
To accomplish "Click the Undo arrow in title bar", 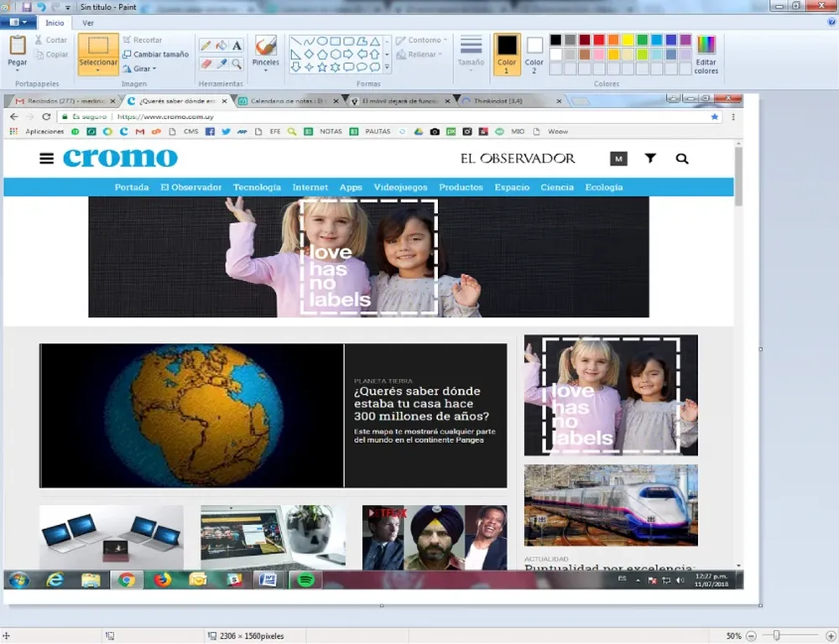I will point(40,7).
